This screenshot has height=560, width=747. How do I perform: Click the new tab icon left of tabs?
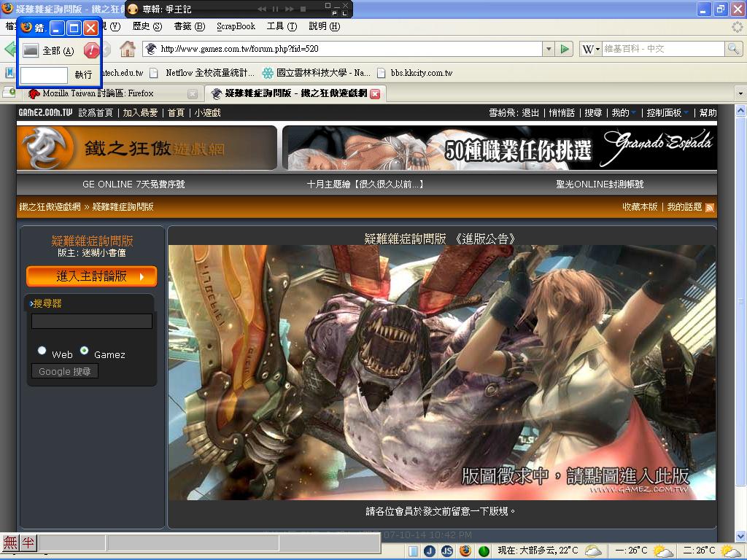[x=9, y=92]
